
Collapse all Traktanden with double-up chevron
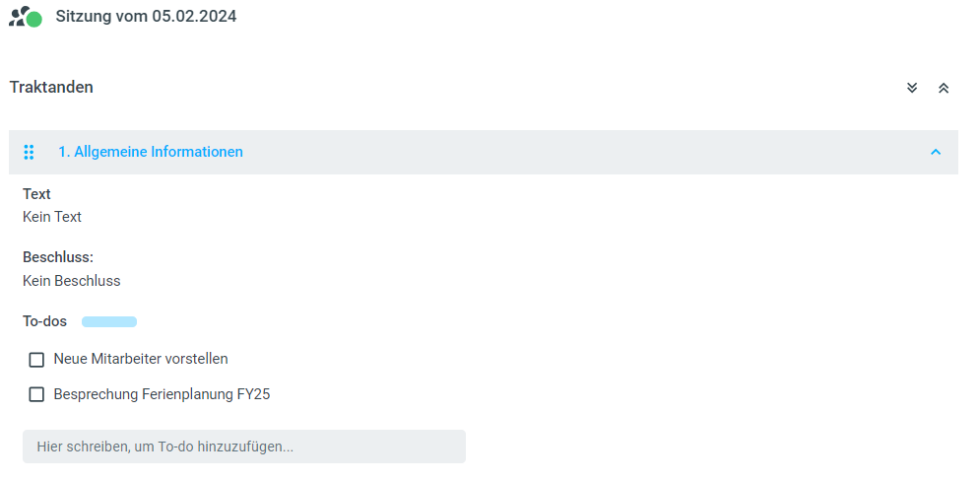pyautogui.click(x=944, y=88)
